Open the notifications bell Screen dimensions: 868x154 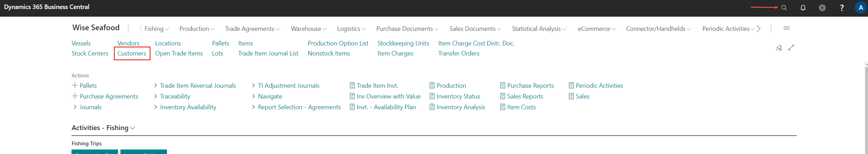(803, 8)
